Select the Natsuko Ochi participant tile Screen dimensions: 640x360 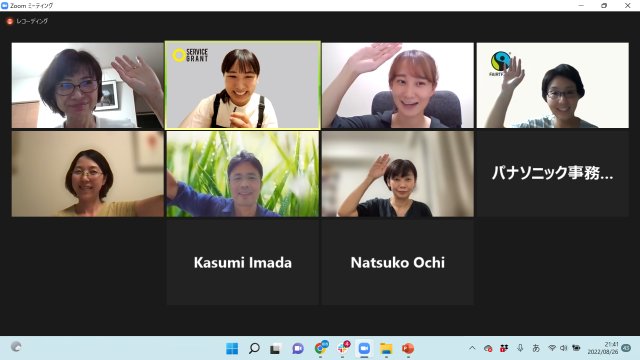pos(398,262)
